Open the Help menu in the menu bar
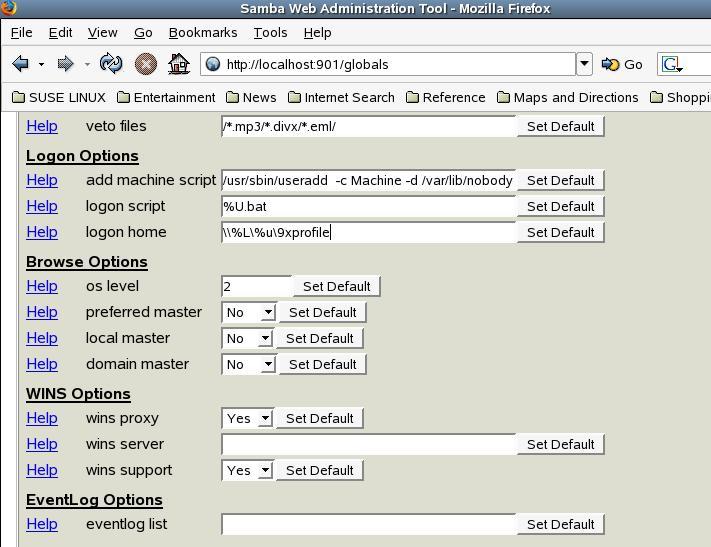711x547 pixels. pos(317,33)
